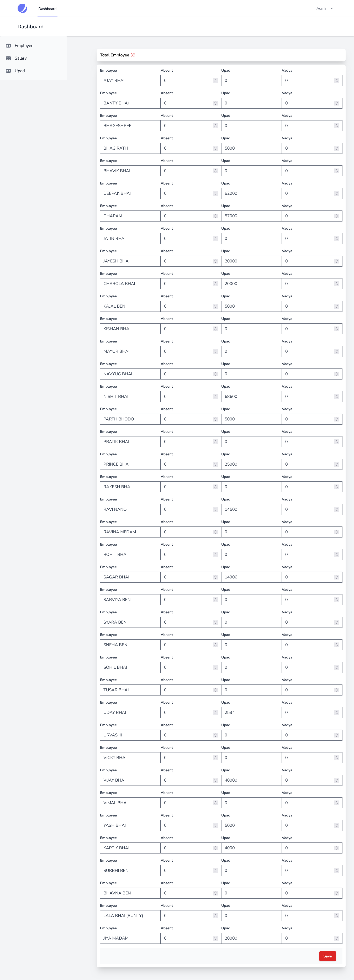Open the Admin user dropdown
Viewport: 354px width, 980px height.
[x=324, y=8]
